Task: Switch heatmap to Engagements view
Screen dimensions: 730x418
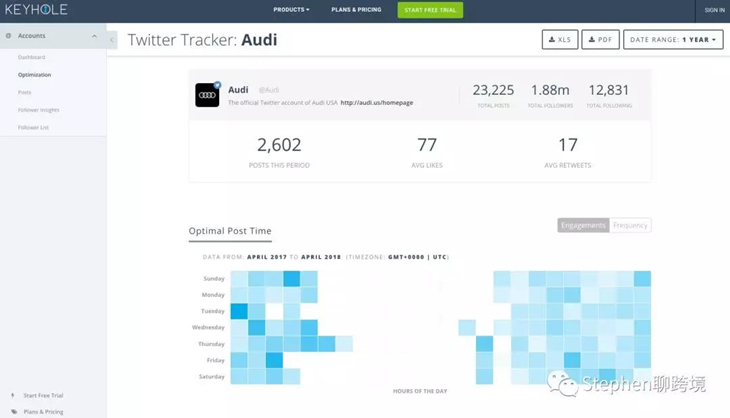Action: 583,225
